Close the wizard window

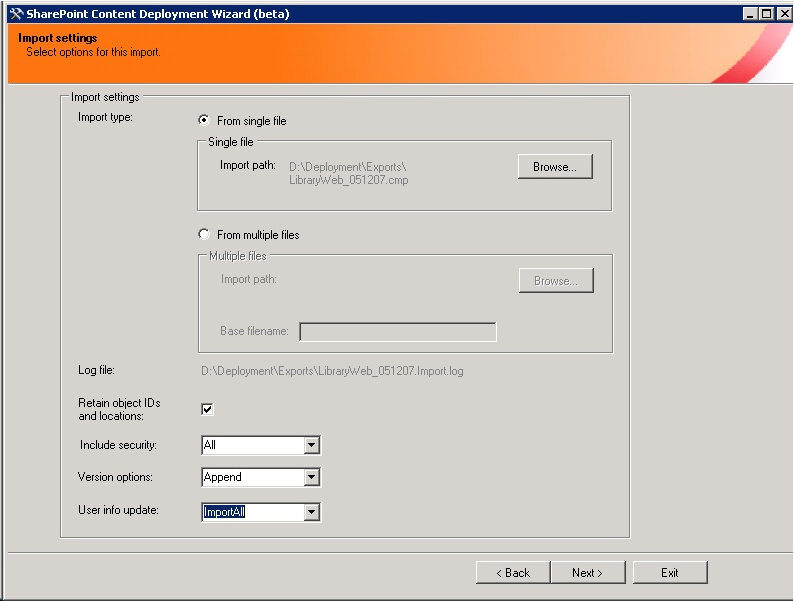point(784,14)
